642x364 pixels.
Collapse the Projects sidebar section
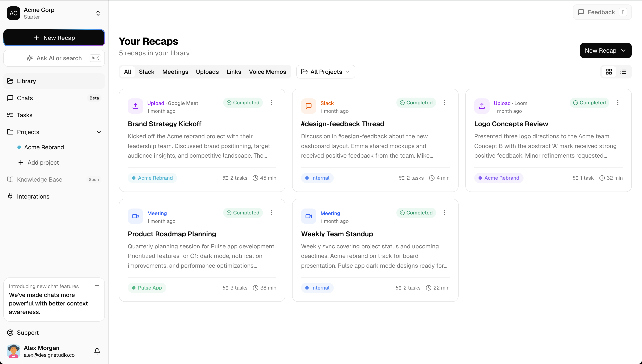point(99,132)
